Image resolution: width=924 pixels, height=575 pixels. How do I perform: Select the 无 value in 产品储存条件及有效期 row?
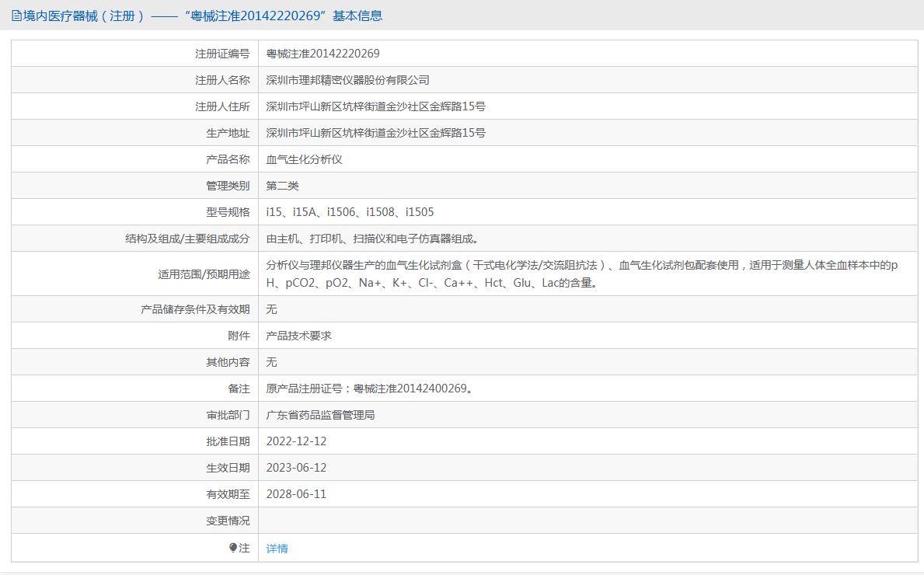click(x=272, y=309)
